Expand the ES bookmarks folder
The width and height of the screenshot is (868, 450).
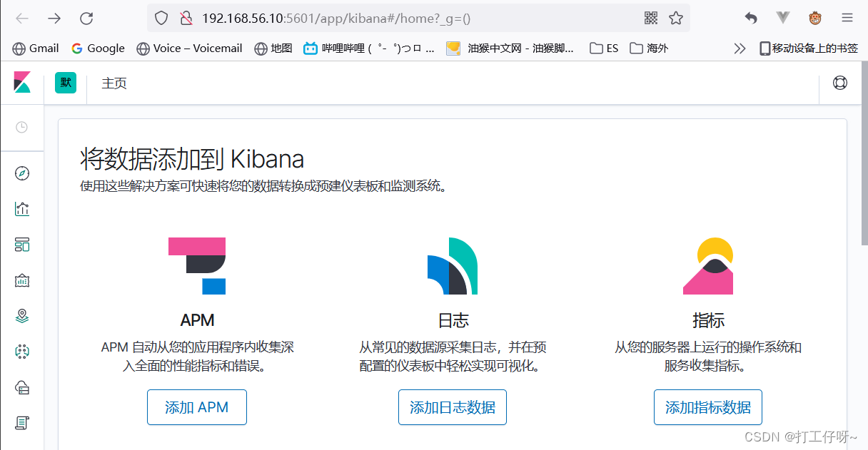pos(604,48)
